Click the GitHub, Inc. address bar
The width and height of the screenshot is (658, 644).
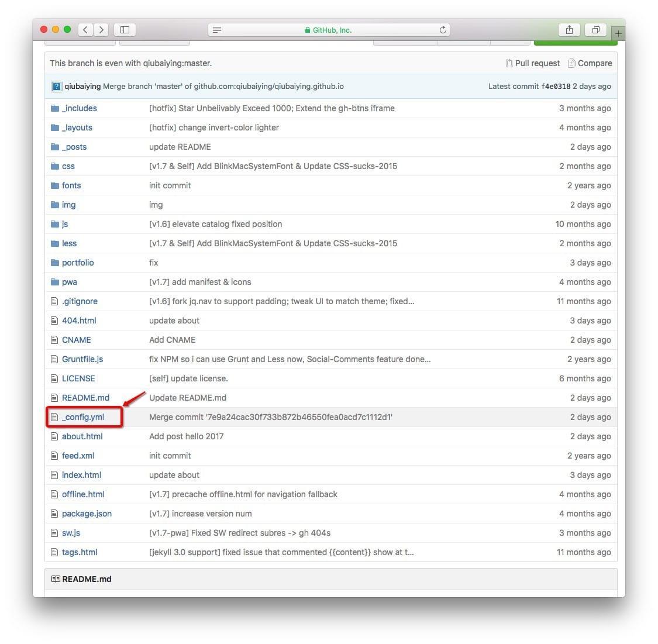(332, 30)
